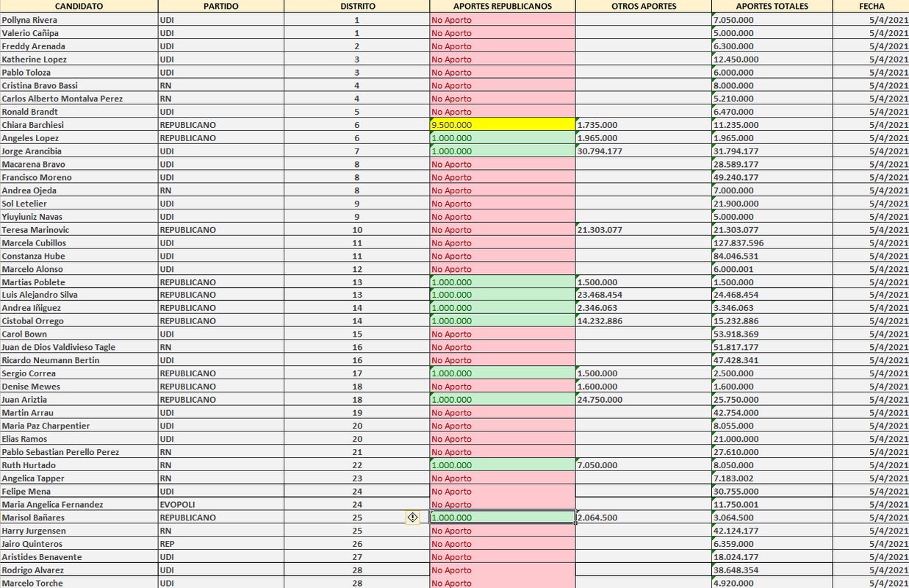
Task: Click 7.050.000 otros aportes for Ruth Hurtado
Action: tap(644, 465)
